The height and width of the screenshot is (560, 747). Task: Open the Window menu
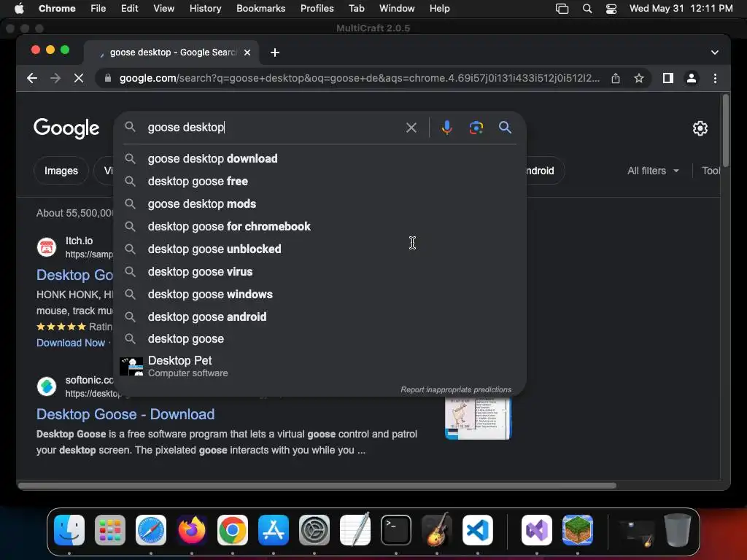(x=396, y=9)
